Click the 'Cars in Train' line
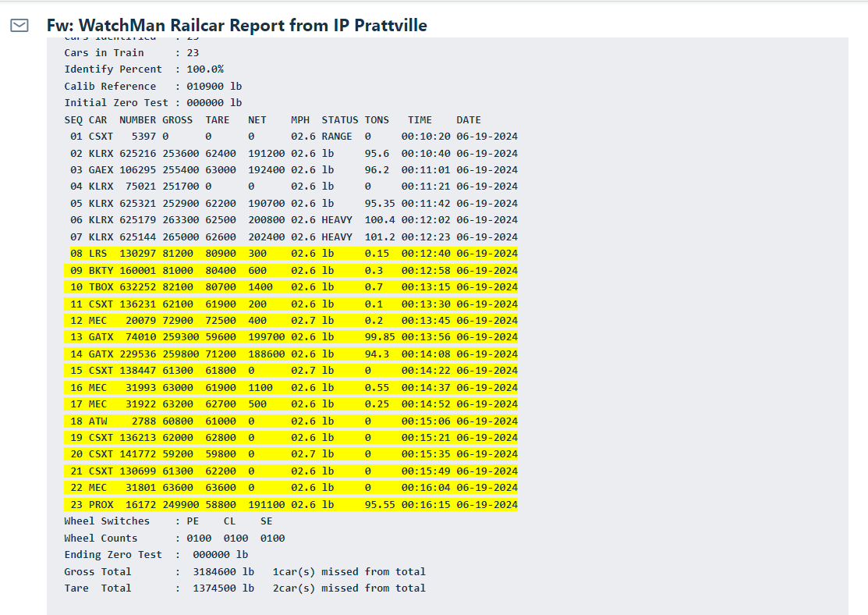 [132, 52]
